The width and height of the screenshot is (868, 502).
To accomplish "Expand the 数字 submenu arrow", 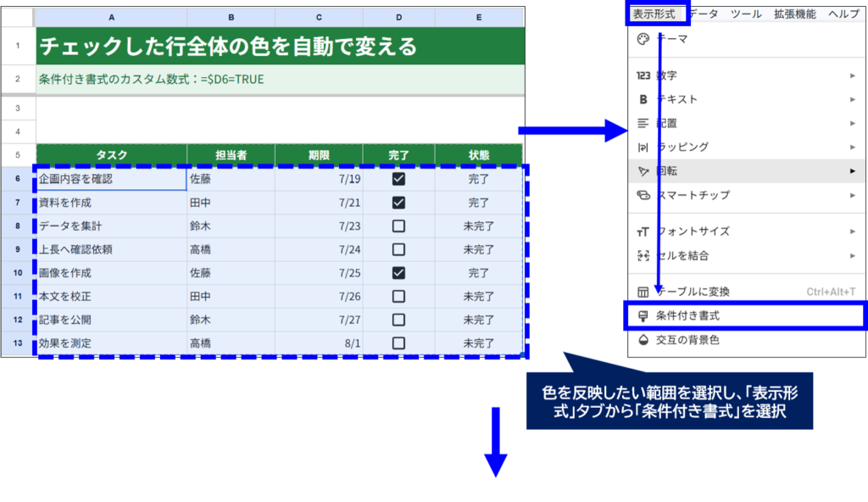I will pos(853,75).
